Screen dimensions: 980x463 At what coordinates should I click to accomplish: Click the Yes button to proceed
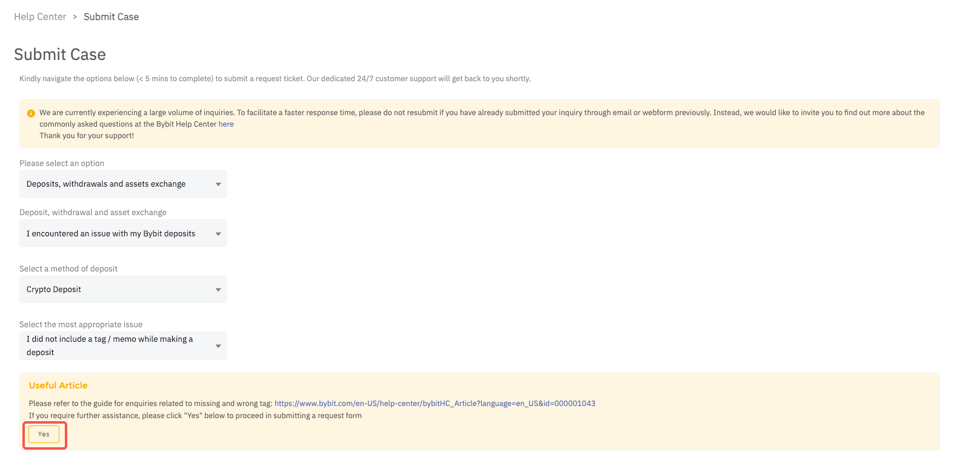pyautogui.click(x=44, y=435)
